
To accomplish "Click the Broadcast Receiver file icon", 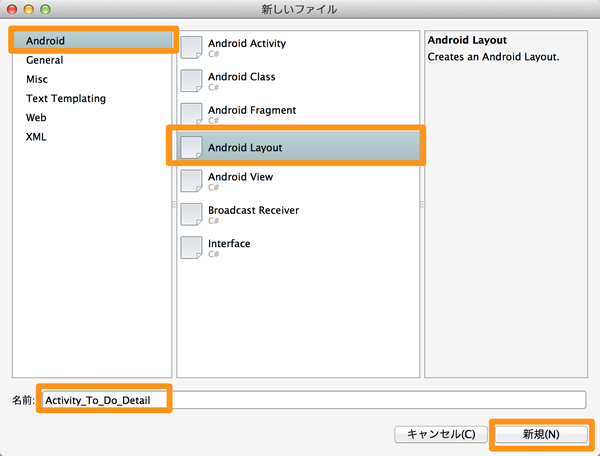I will (191, 214).
